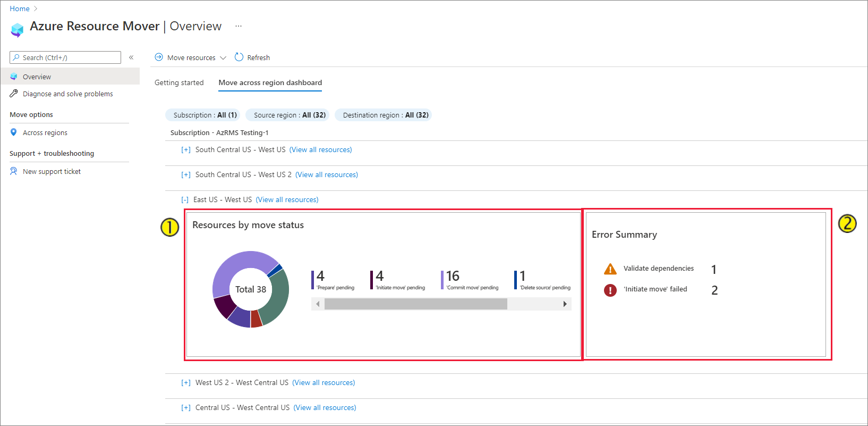The height and width of the screenshot is (426, 868).
Task: Collapse the East US - West US section
Action: coord(185,200)
